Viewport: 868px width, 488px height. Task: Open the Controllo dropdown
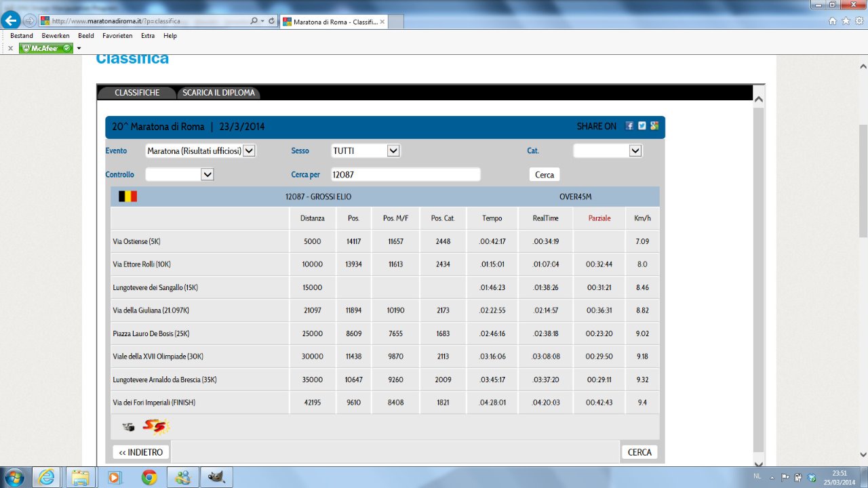point(208,175)
